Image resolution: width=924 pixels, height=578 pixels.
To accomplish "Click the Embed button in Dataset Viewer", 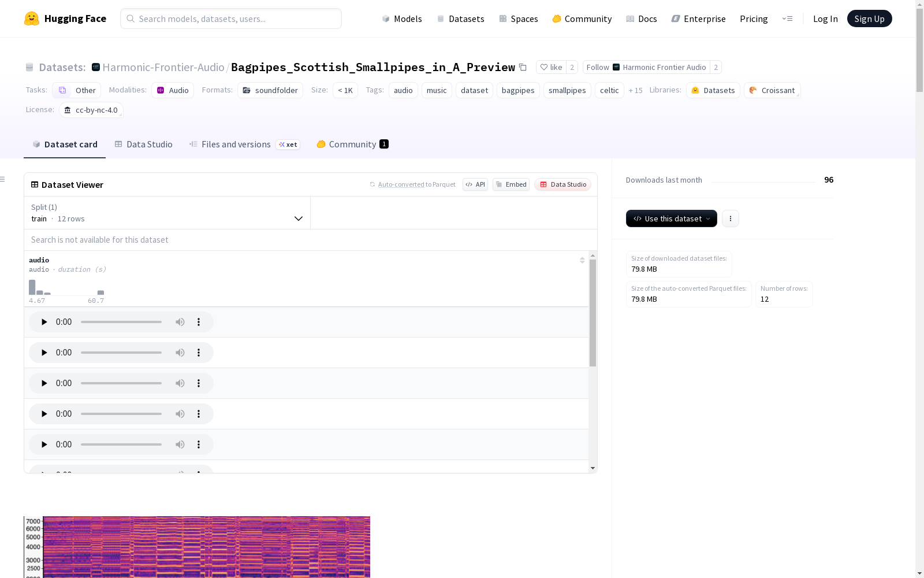I will pos(511,184).
